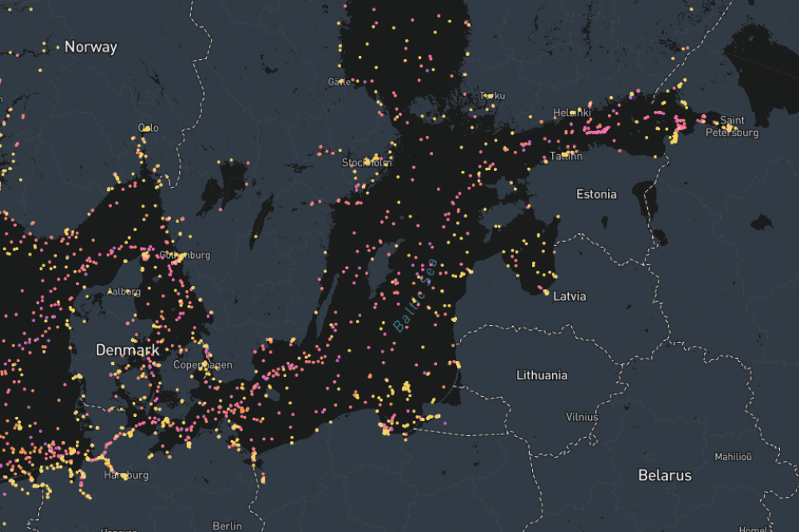Click the Norway country label
Viewport: 799px width, 532px height.
pyautogui.click(x=90, y=47)
